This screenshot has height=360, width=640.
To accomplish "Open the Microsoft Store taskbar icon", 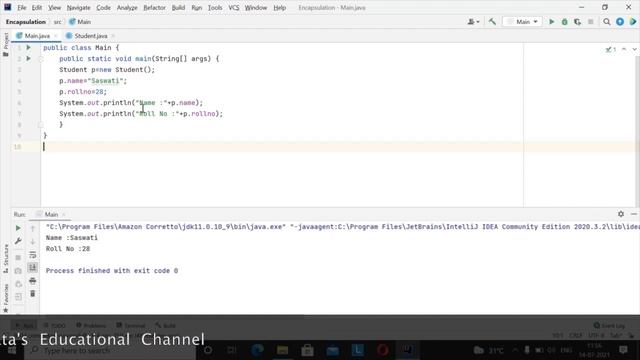I will pyautogui.click(x=307, y=350).
